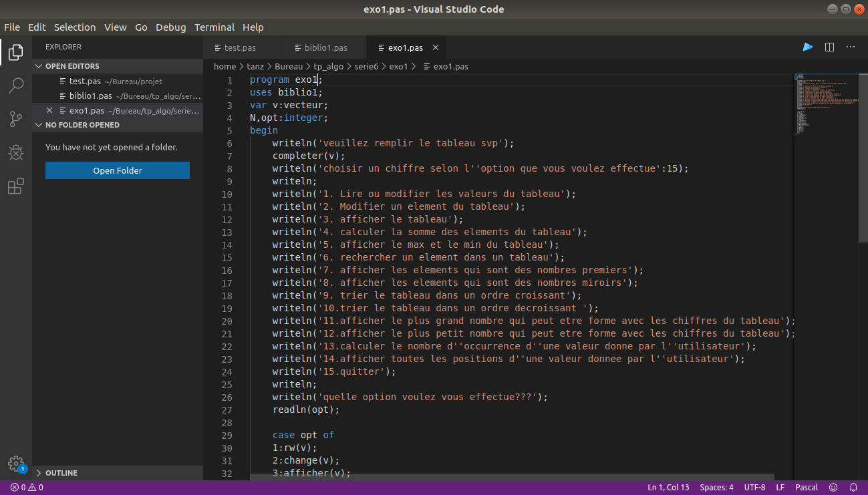The image size is (868, 495).
Task: Click the 'exo1' folder breadcrumb segment
Action: click(398, 66)
